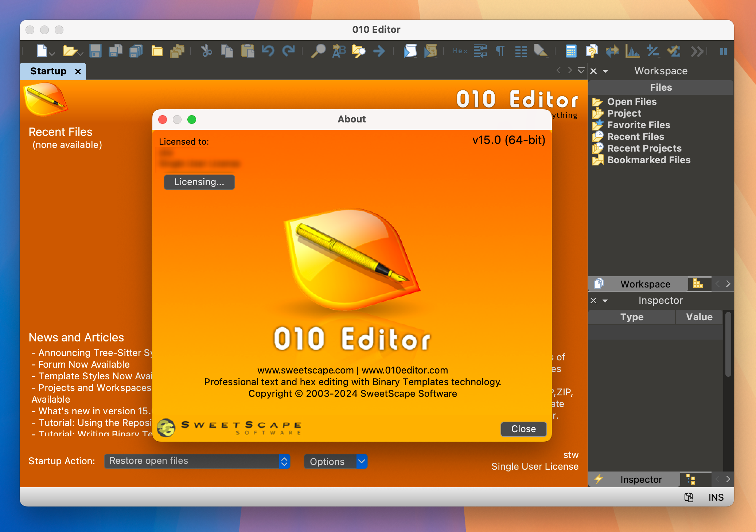This screenshot has height=532, width=756.
Task: Open the Inspector panel dropdown arrow
Action: (605, 301)
